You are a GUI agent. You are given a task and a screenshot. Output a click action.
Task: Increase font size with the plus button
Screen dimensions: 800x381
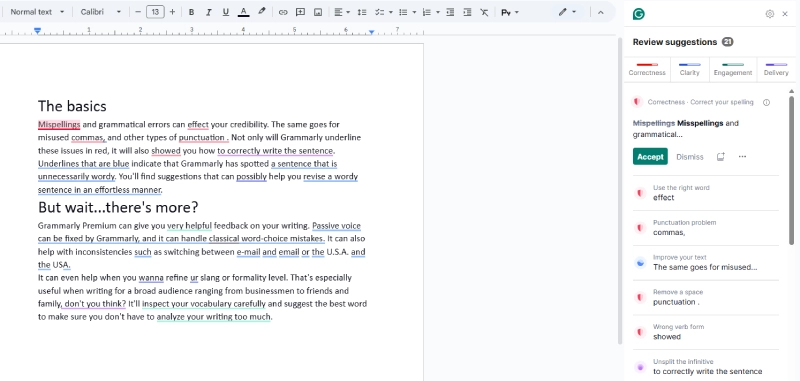172,12
